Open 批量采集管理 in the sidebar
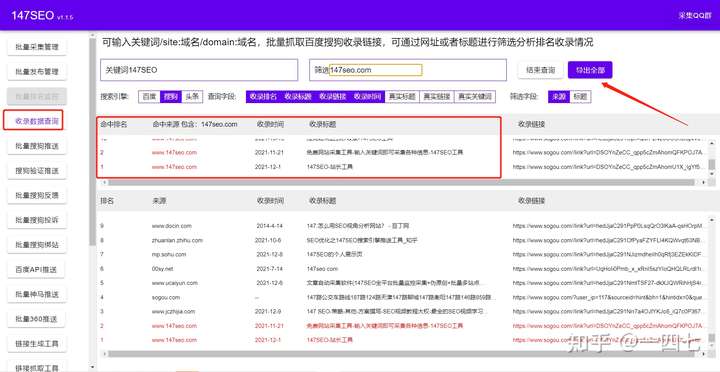The height and width of the screenshot is (372, 720). [37, 47]
